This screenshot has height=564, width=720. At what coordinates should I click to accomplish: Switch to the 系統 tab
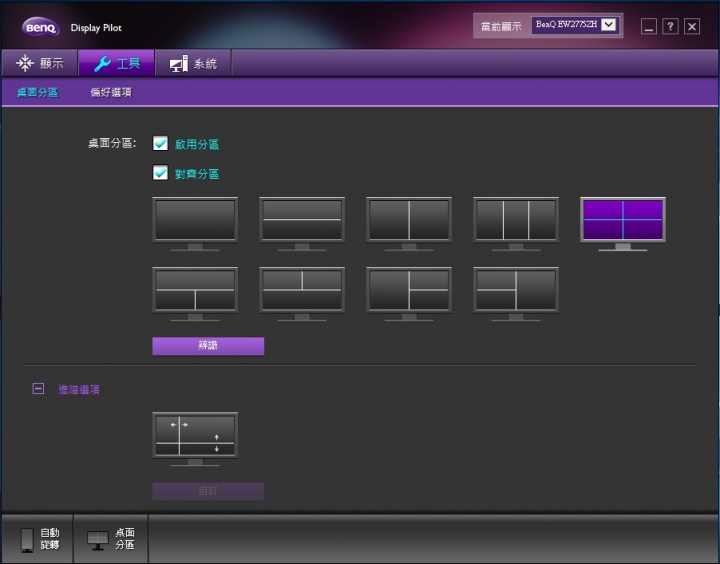tap(193, 63)
